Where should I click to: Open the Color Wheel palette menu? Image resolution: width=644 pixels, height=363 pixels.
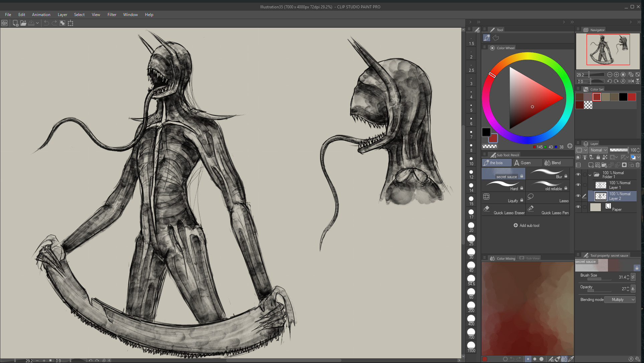pyautogui.click(x=484, y=48)
